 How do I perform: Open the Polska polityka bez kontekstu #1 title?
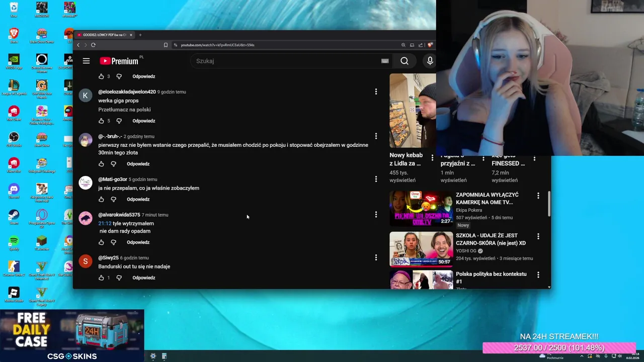[x=491, y=278]
